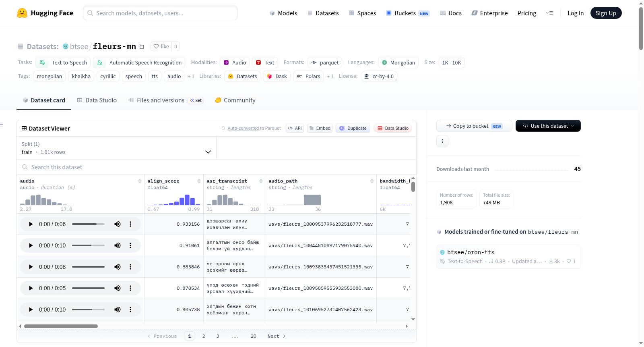Image resolution: width=644 pixels, height=347 pixels.
Task: Filter by Mongolian language tag
Action: 398,62
